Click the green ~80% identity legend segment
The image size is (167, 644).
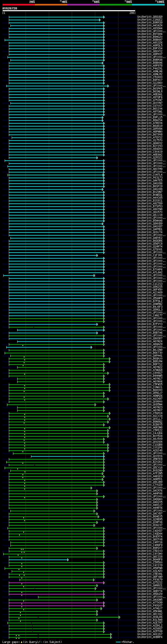pyautogui.click(x=116, y=5)
